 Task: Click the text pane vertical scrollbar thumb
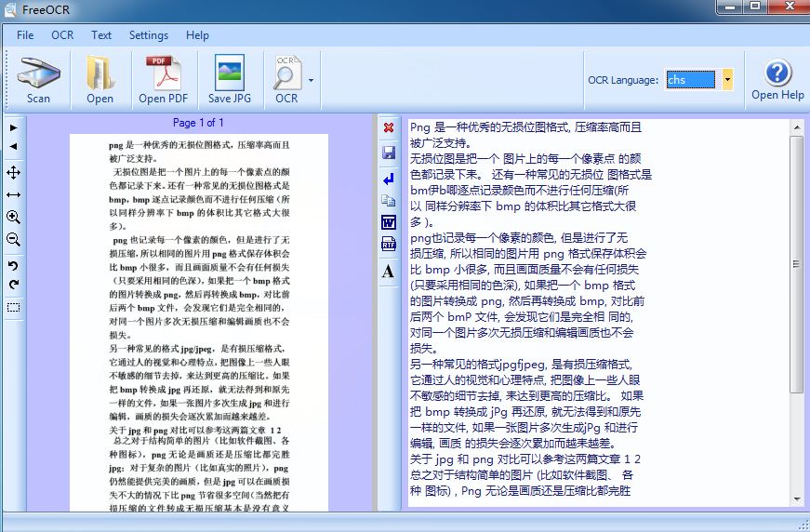point(797,263)
